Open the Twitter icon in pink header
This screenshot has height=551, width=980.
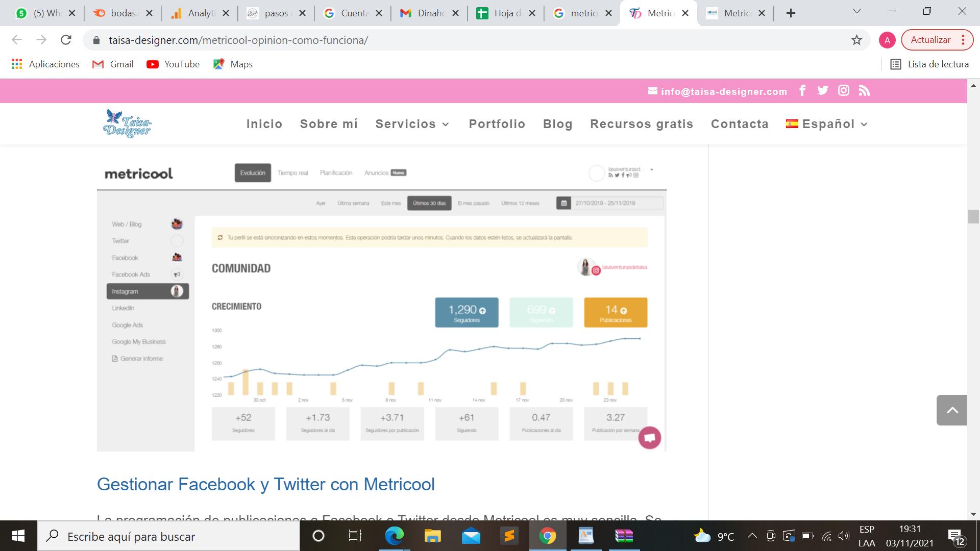pos(823,91)
